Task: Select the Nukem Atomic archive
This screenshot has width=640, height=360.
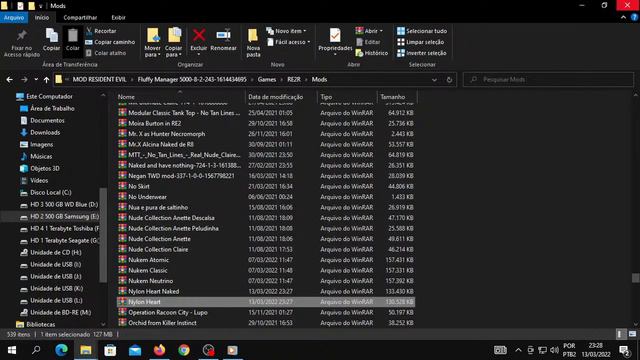Action: point(148,260)
